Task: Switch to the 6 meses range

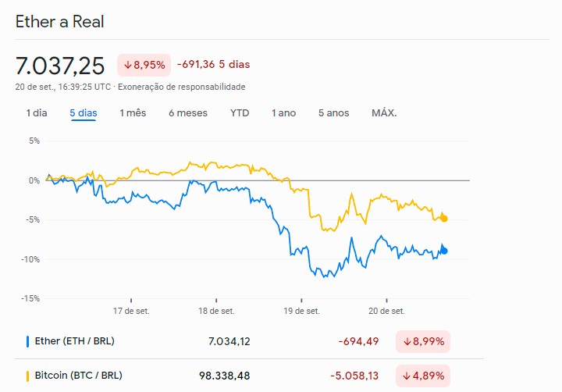Action: pos(188,113)
